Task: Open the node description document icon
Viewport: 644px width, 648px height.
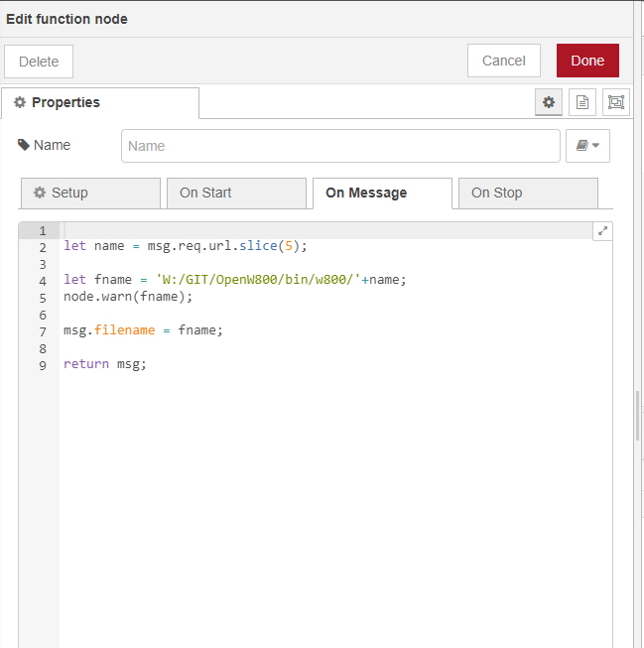Action: (x=582, y=102)
